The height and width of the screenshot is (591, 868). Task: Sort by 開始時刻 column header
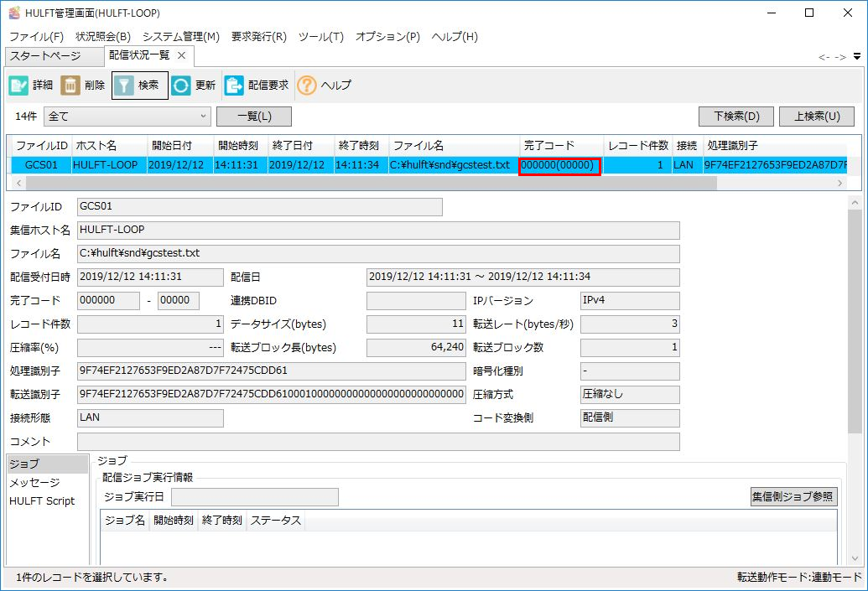[241, 146]
